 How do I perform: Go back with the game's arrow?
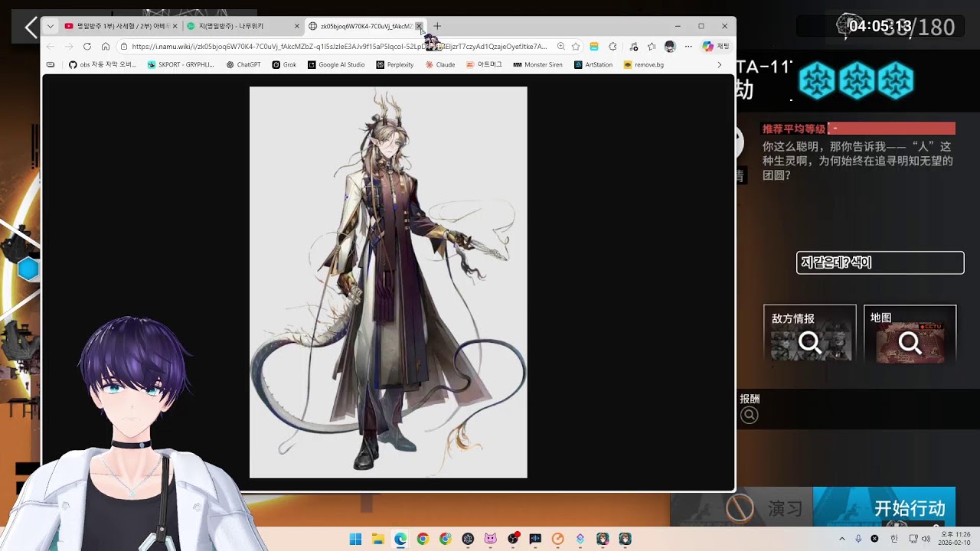[31, 28]
